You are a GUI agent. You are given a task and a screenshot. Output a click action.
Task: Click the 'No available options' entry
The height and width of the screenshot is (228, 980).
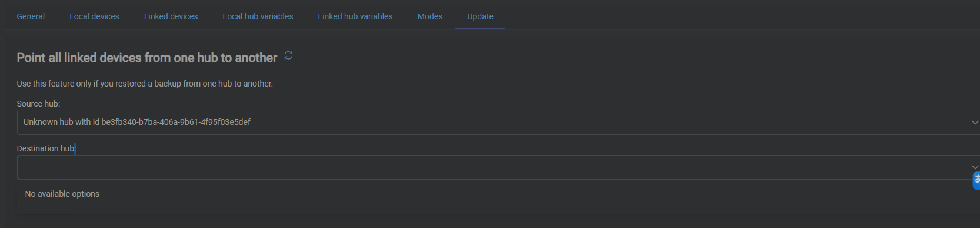[62, 194]
